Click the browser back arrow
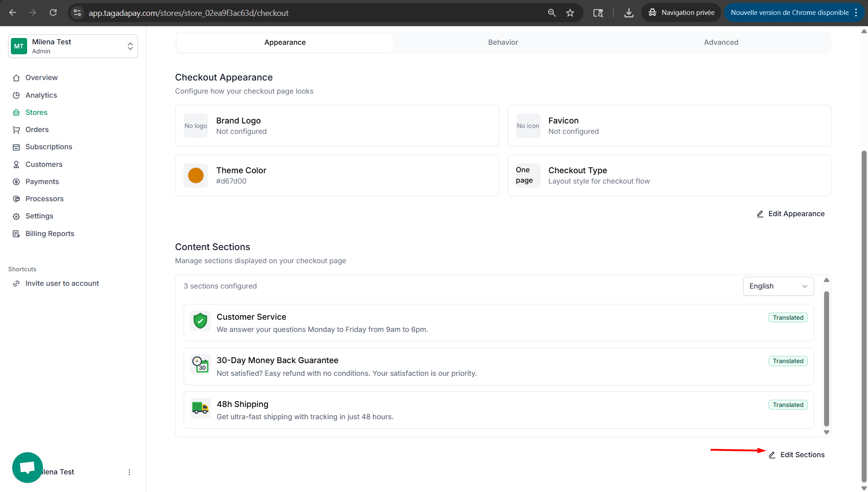The height and width of the screenshot is (492, 868). point(13,13)
